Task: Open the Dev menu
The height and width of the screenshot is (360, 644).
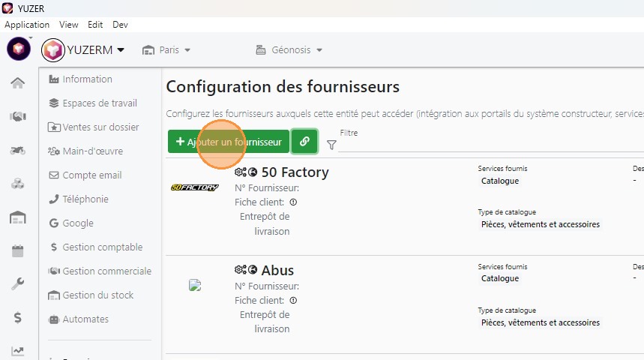Action: click(120, 25)
